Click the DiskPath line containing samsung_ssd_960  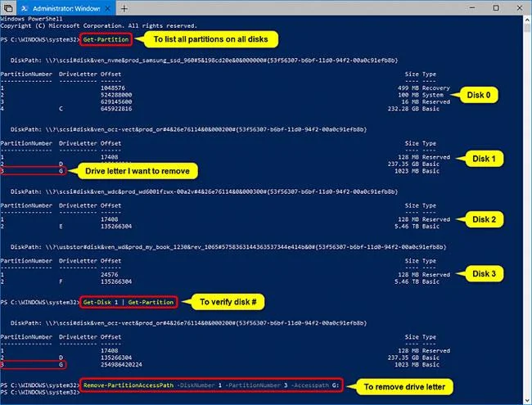204,61
